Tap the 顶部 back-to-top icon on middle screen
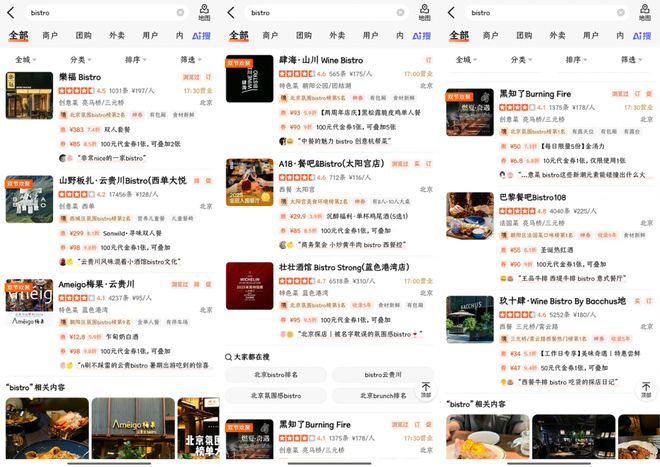The height and width of the screenshot is (467, 660). coord(426,390)
